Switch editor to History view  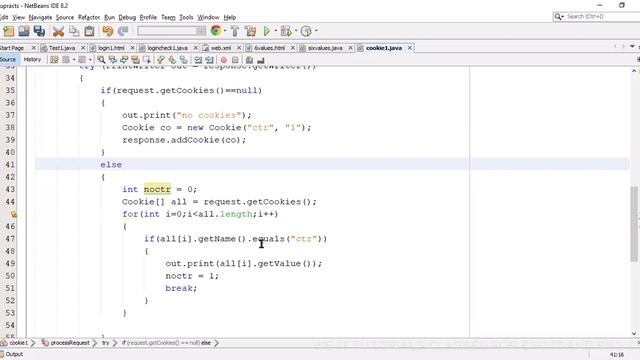[x=32, y=60]
